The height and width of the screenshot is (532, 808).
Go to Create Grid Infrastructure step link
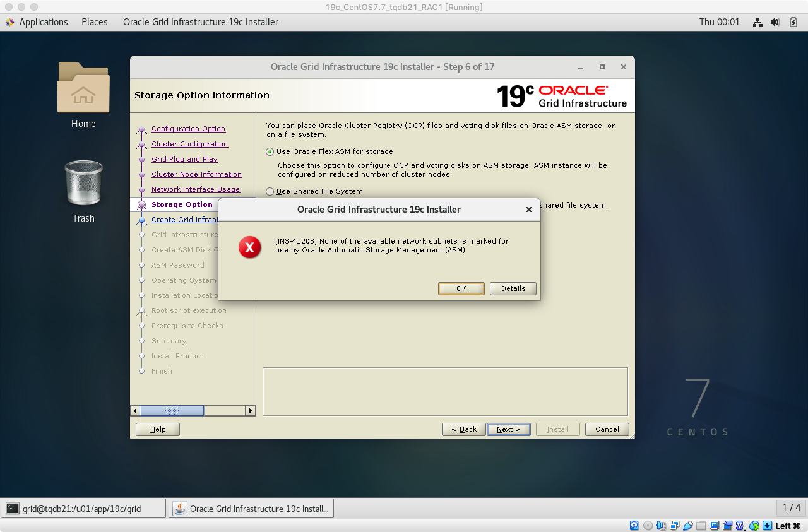pos(184,220)
